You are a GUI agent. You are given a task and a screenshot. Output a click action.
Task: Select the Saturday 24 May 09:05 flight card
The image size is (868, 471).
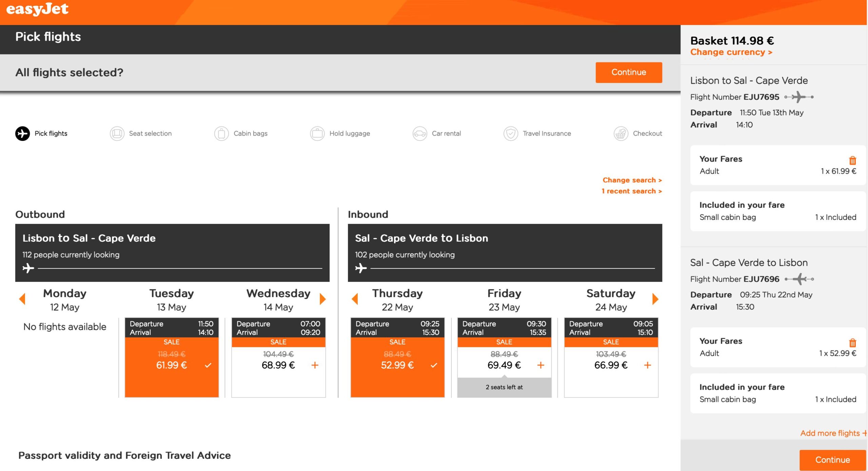point(611,357)
